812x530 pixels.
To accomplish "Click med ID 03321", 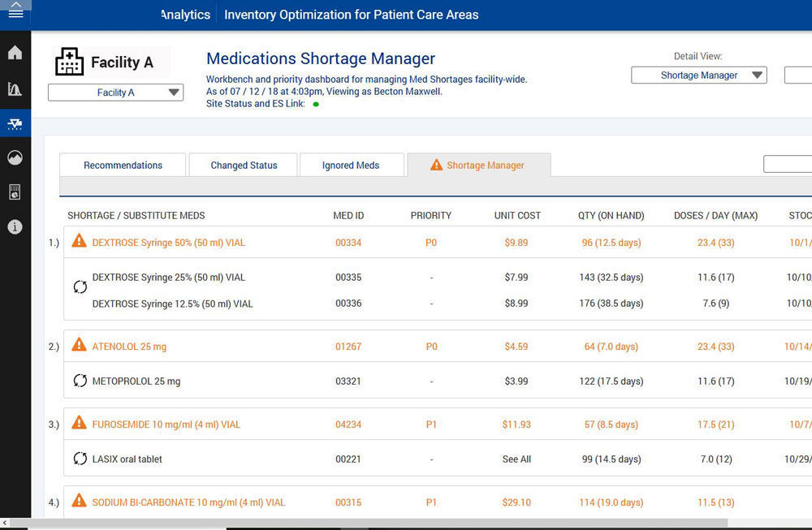I will [348, 381].
